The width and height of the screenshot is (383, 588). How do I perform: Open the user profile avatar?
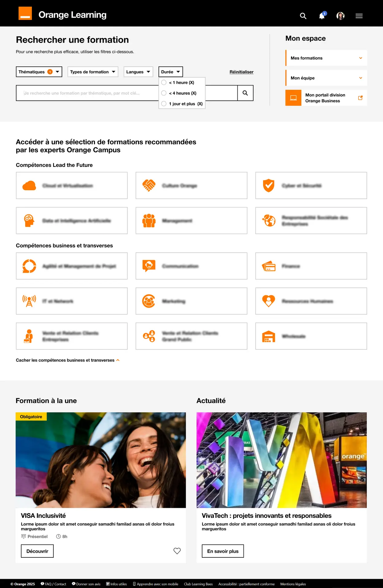click(x=340, y=16)
